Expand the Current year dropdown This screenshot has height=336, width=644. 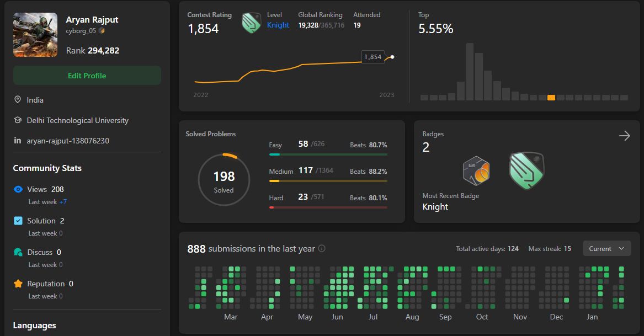coord(606,248)
